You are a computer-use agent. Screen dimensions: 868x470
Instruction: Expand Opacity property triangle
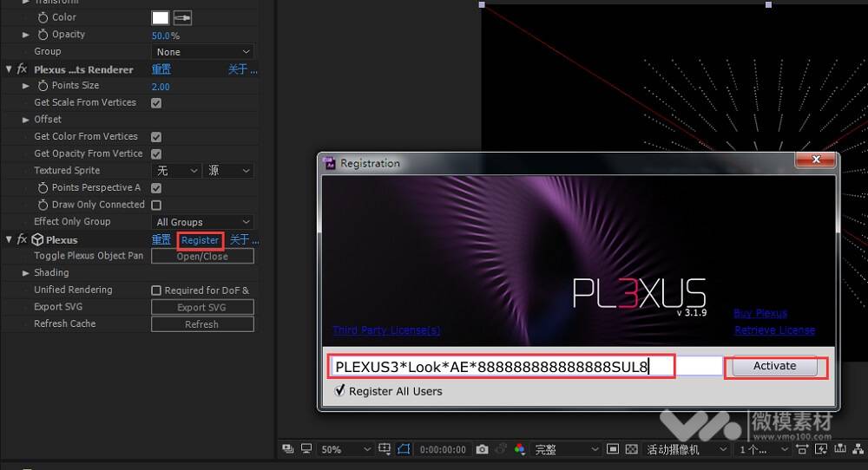tap(25, 35)
